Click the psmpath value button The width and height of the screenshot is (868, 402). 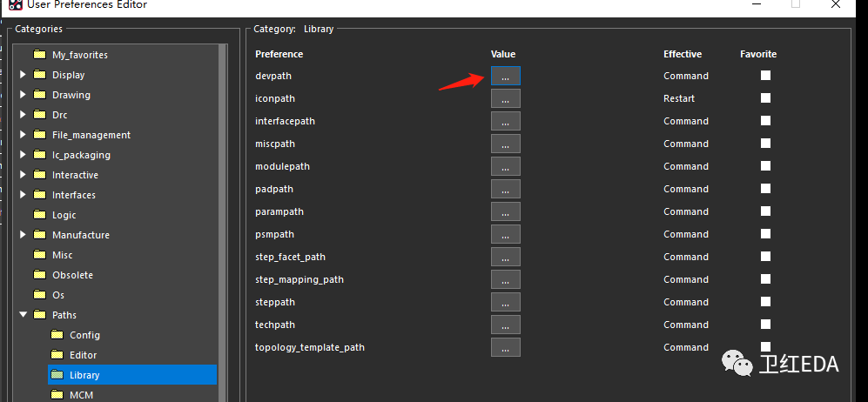[505, 234]
